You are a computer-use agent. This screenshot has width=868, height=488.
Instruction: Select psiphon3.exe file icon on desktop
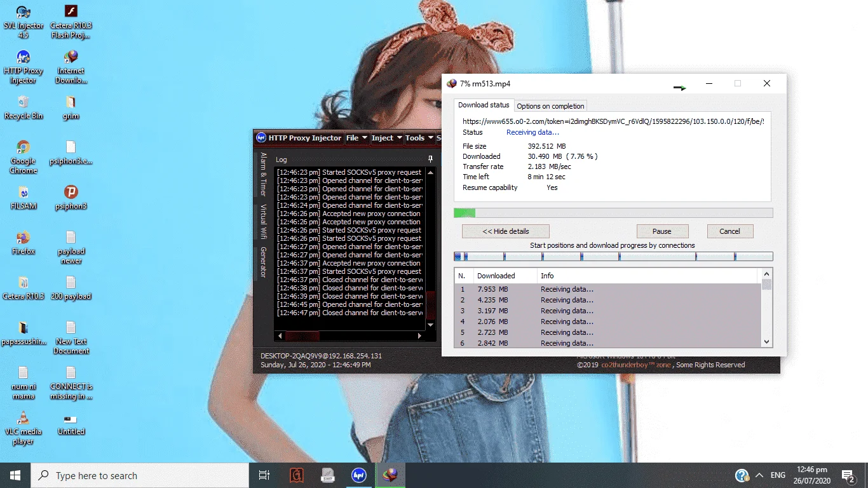pos(71,152)
